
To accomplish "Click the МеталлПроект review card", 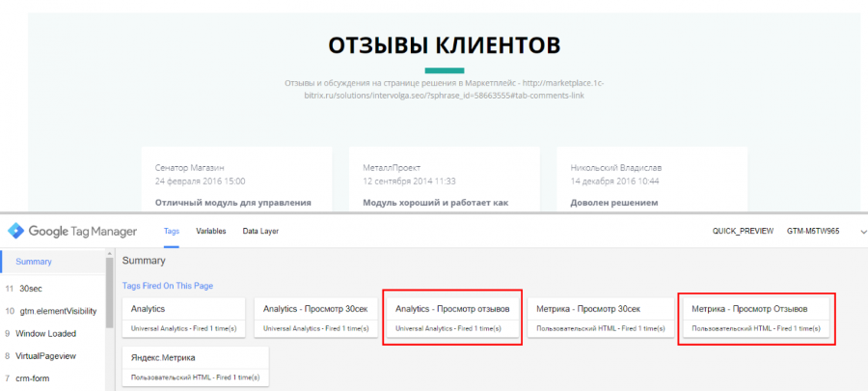I will click(x=445, y=179).
